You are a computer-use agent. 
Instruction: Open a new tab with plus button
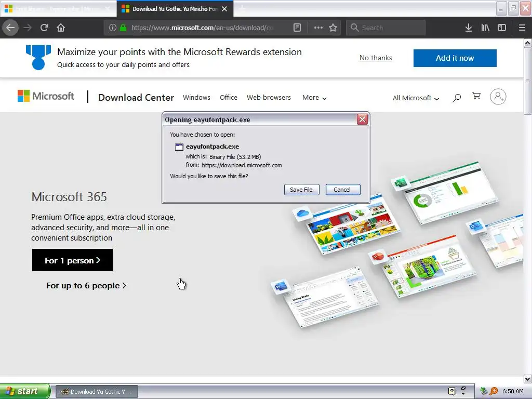coord(242,8)
